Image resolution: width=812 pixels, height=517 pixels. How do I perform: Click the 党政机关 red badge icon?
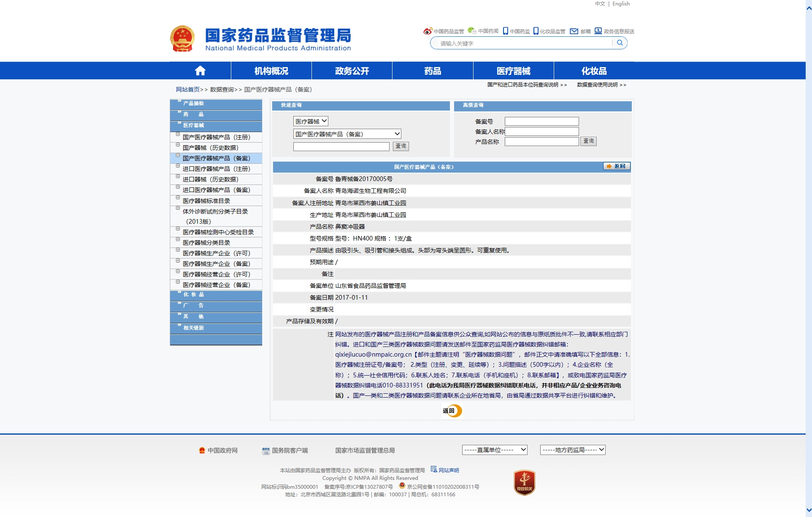tap(524, 482)
